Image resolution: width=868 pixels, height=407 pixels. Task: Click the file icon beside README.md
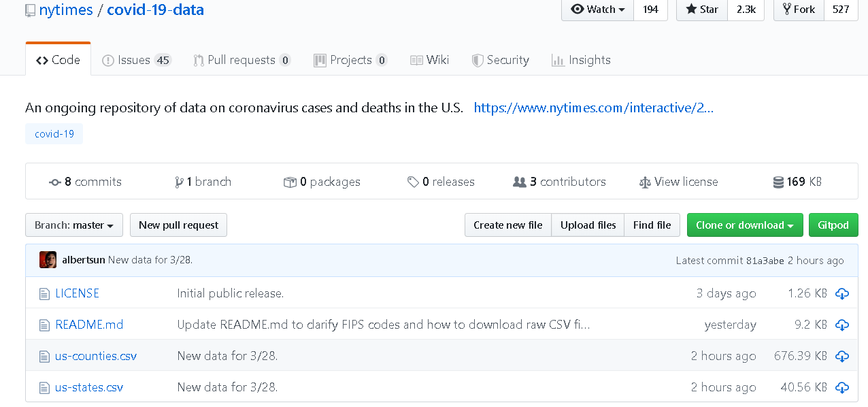(x=44, y=325)
